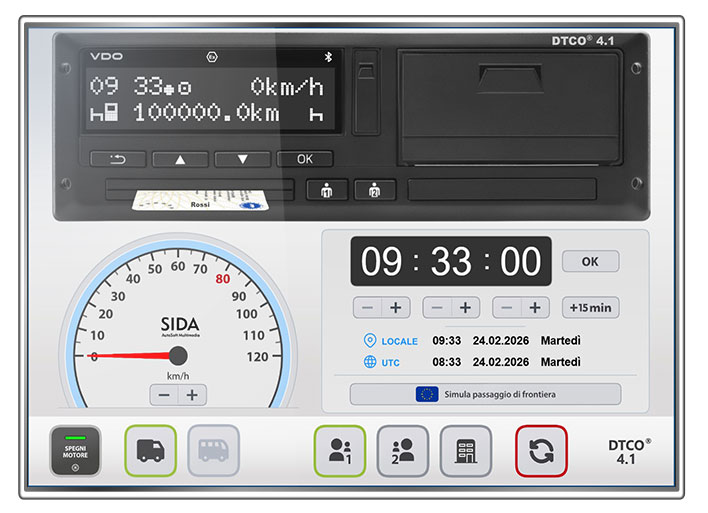Image resolution: width=708 pixels, height=513 pixels.
Task: Click the company building icon
Action: coord(466,450)
